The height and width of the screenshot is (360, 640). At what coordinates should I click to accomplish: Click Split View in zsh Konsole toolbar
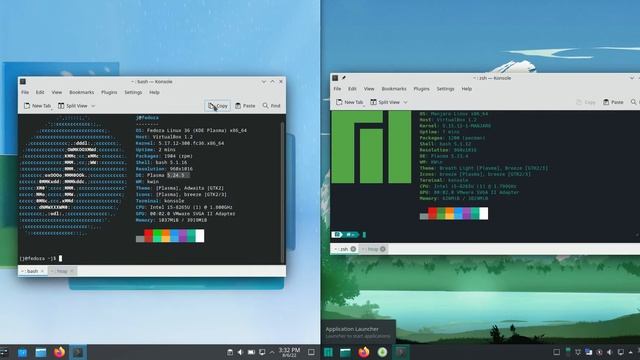385,102
